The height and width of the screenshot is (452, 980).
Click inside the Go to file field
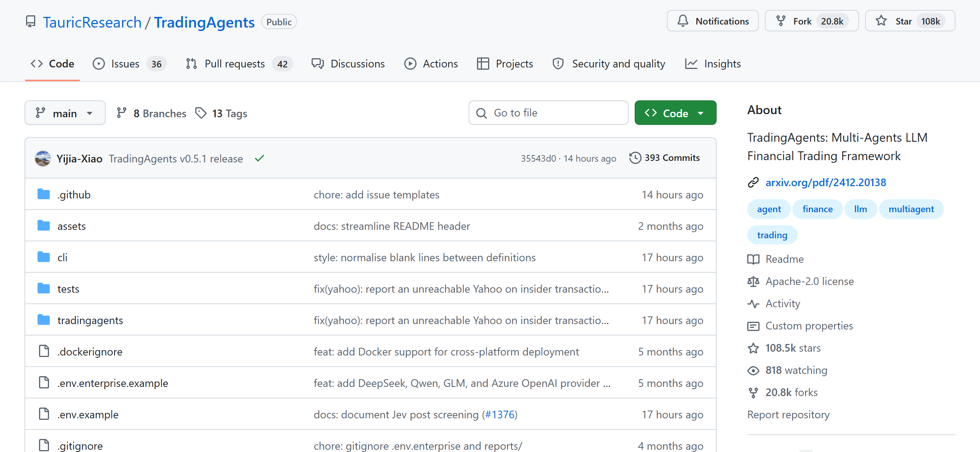tap(548, 113)
